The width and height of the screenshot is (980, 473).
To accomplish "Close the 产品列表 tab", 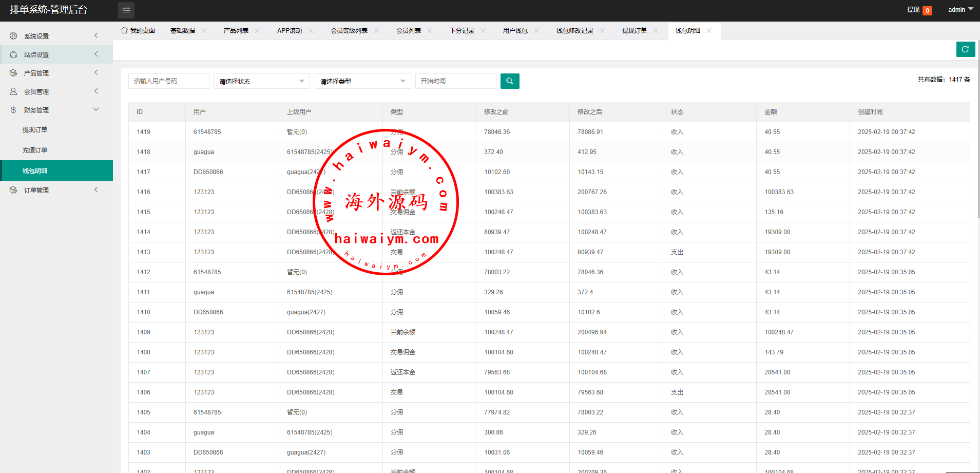I will point(257,31).
